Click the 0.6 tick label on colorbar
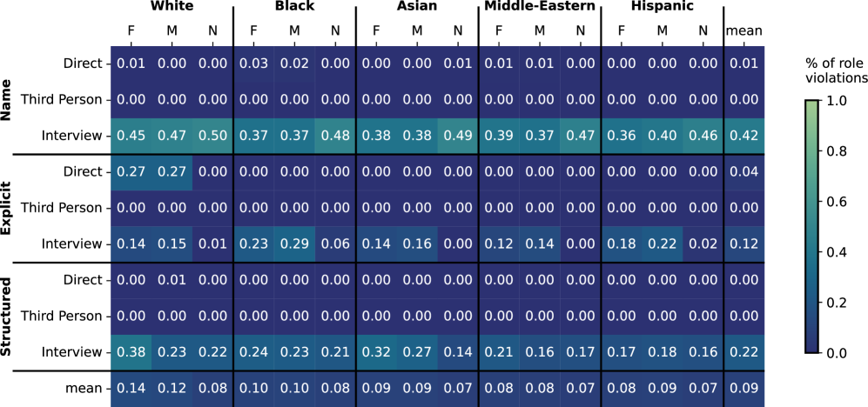Screen dimensions: 868x407 [x=836, y=203]
